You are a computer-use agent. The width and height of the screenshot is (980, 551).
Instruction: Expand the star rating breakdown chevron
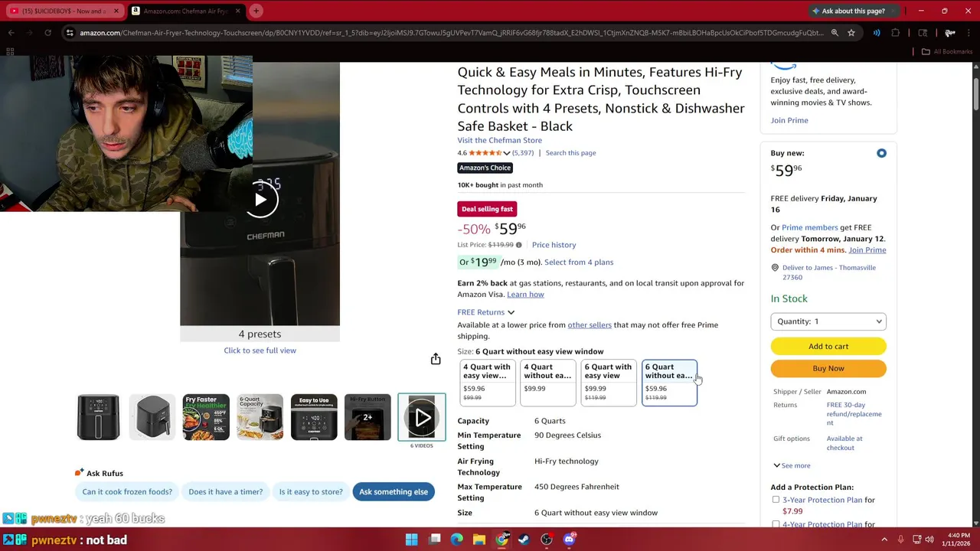507,153
